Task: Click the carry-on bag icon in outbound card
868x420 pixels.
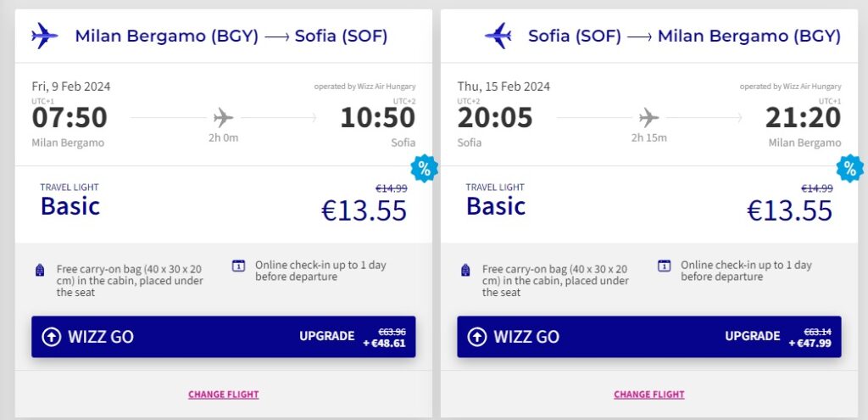Action: click(x=39, y=270)
